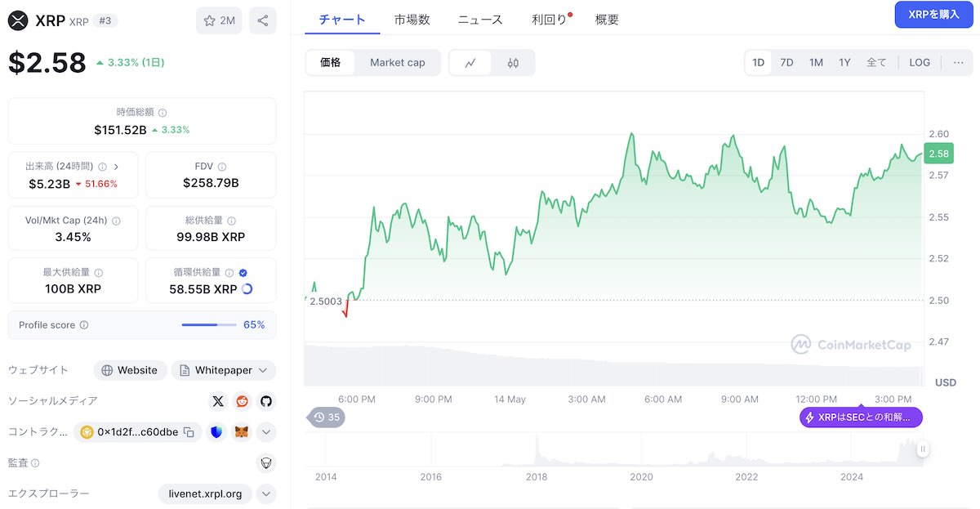Expand the エクスプローラー chevron dropdown
This screenshot has height=509, width=980.
(x=265, y=494)
